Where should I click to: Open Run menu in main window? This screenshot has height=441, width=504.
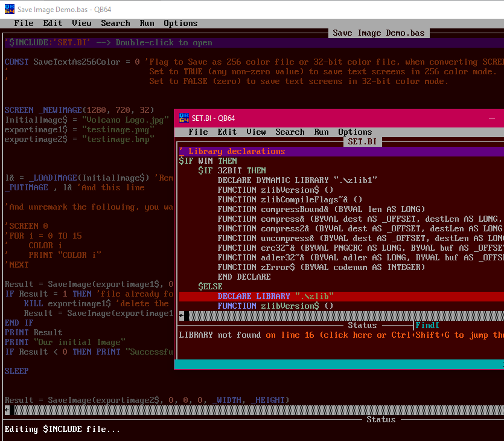coord(147,23)
